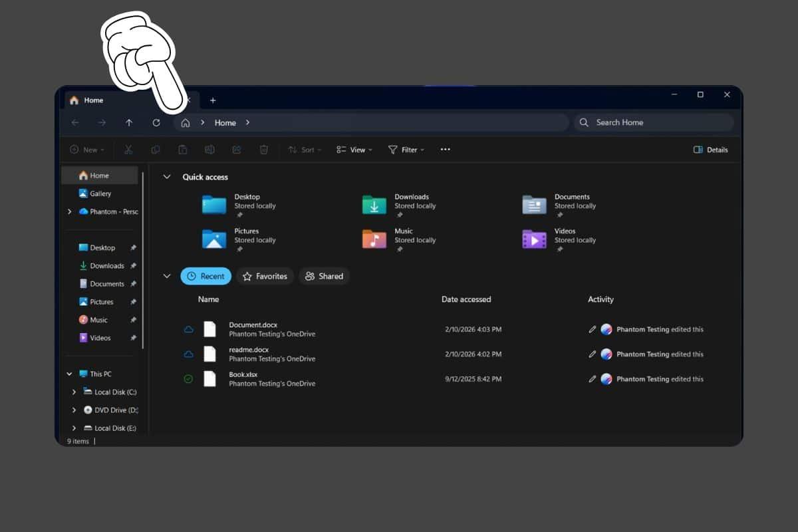
Task: Click the Up arrow navigation icon
Action: (x=129, y=123)
